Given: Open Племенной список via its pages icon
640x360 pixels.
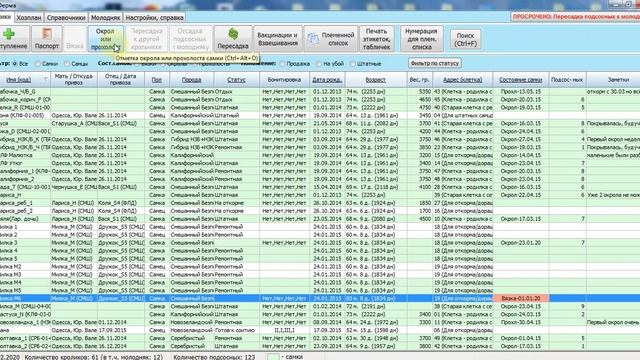Looking at the screenshot, I should 313,39.
